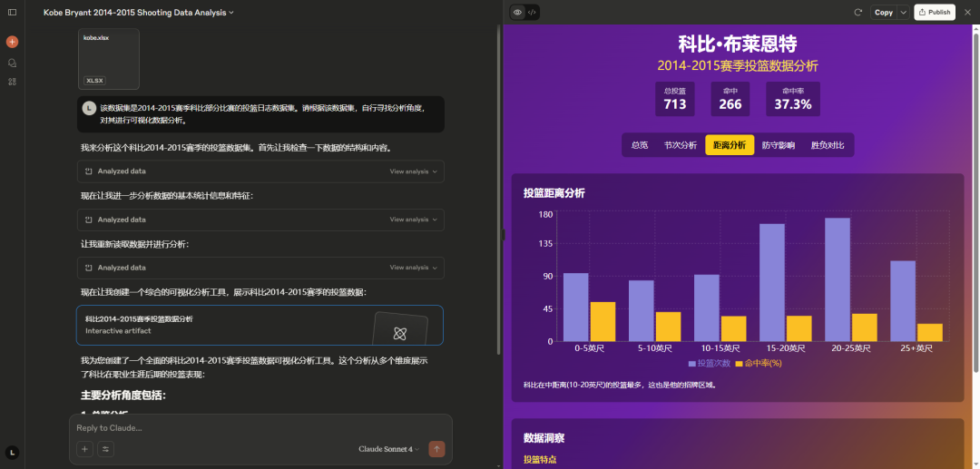Expand first Analyzed data View analysis
Viewport: 980px width, 469px height.
point(413,171)
